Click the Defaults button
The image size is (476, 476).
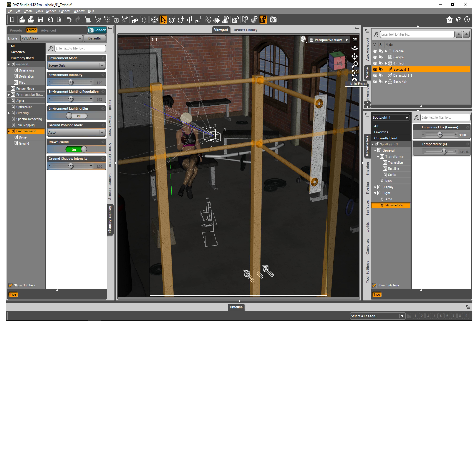pyautogui.click(x=94, y=38)
